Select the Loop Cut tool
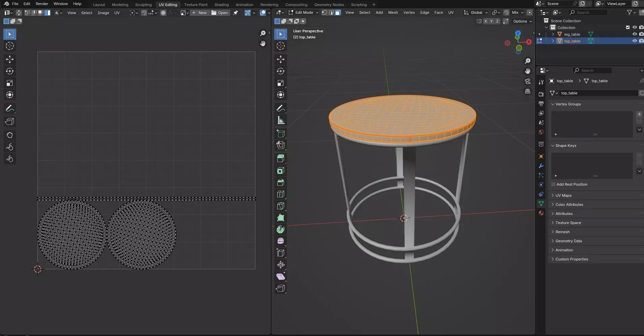 pos(281,194)
